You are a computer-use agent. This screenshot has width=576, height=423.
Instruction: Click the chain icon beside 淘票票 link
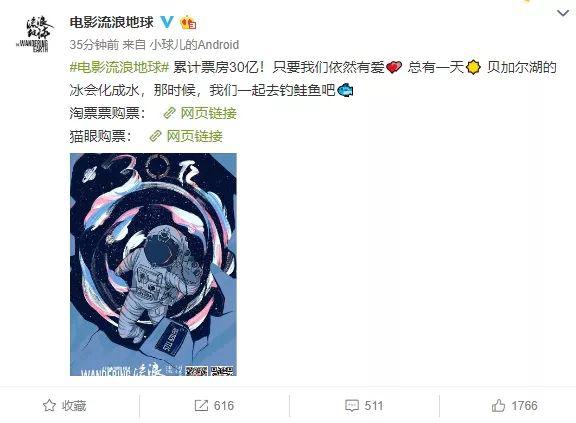coord(169,113)
